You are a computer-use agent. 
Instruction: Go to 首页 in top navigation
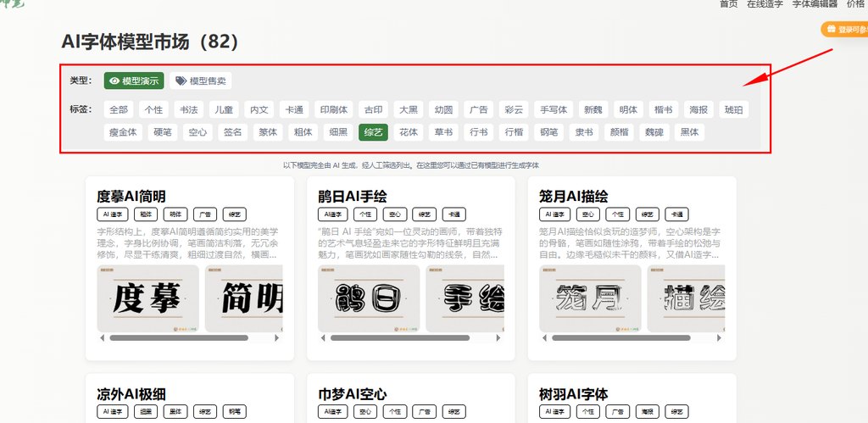pos(728,3)
